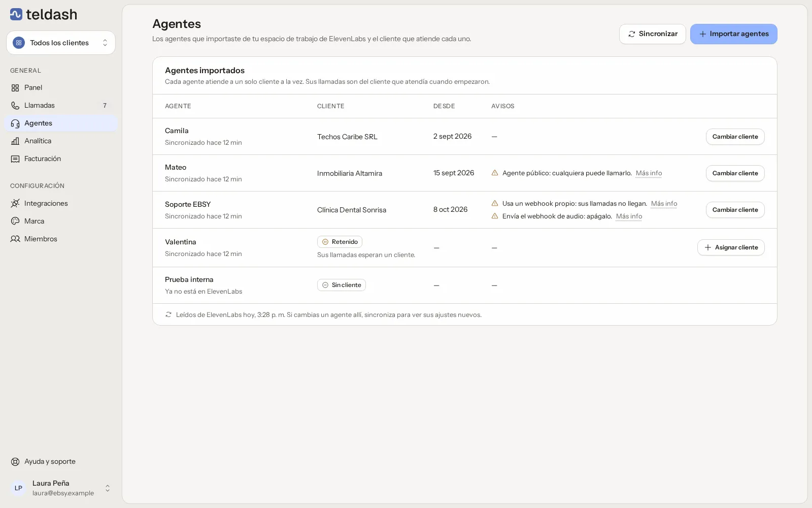This screenshot has height=508, width=812.
Task: Open the Todos los clientes selector
Action: [61, 43]
